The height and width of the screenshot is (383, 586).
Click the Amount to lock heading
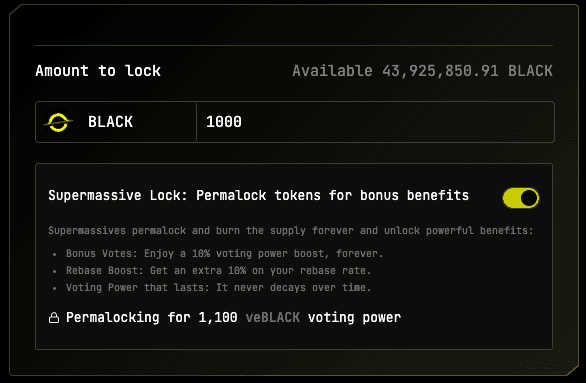(98, 71)
